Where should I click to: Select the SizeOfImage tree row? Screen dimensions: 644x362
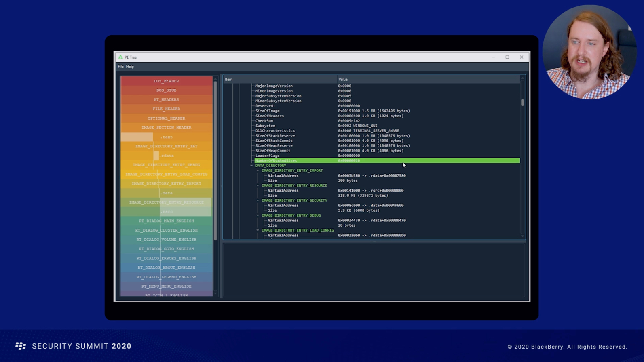click(x=267, y=111)
